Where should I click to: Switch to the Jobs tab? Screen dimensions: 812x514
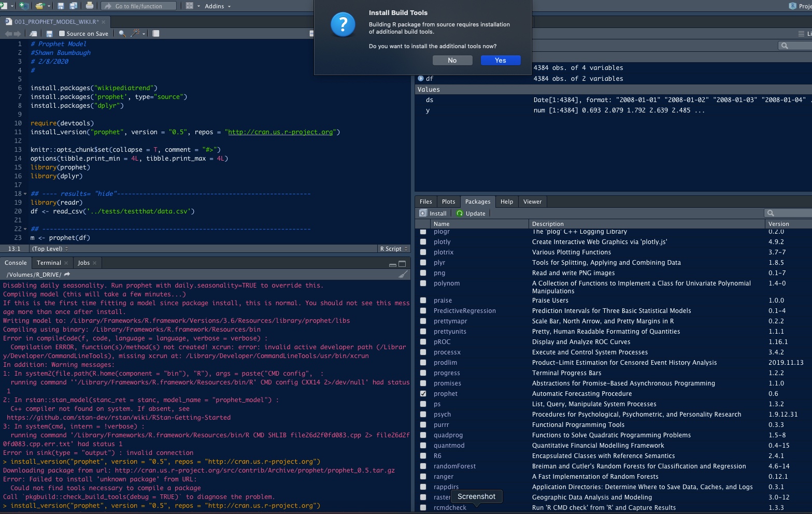pyautogui.click(x=83, y=263)
